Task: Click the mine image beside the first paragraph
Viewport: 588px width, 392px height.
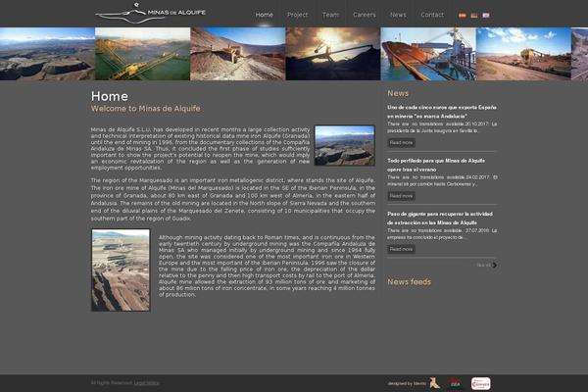Action: [x=345, y=146]
